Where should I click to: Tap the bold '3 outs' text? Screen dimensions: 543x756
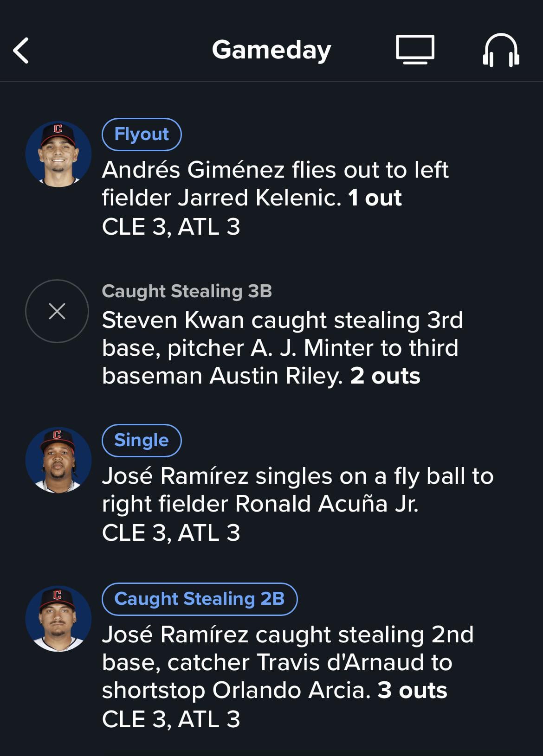[412, 690]
